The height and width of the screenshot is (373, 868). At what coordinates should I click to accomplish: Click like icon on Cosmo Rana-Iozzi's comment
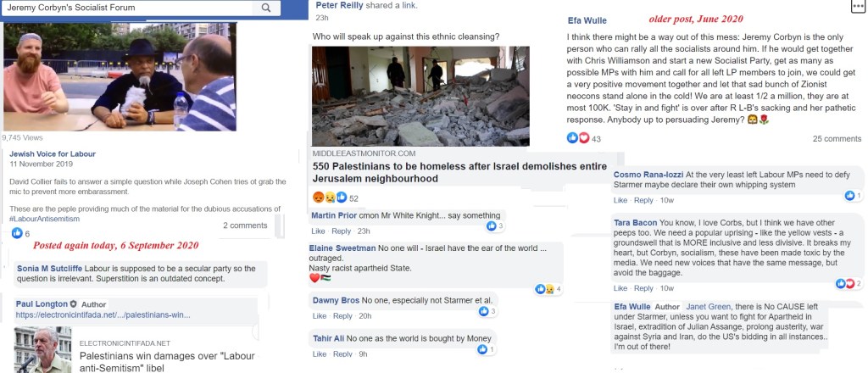click(x=849, y=195)
